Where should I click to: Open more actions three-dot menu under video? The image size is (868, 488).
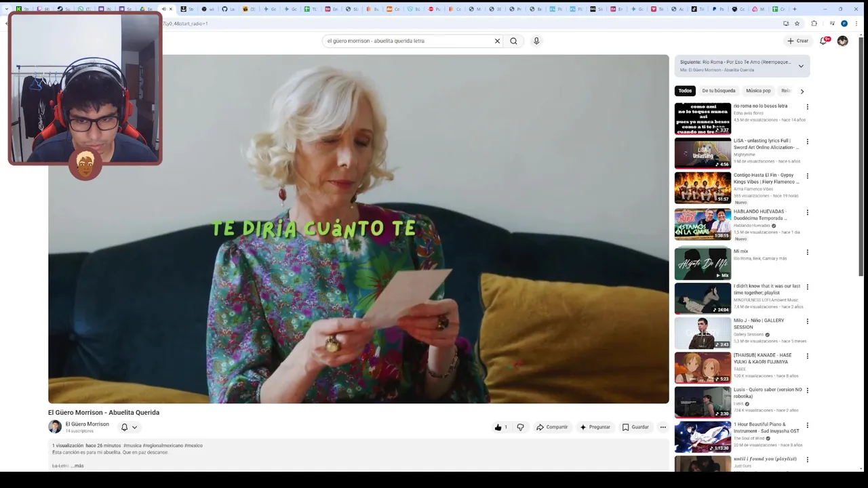click(x=663, y=427)
